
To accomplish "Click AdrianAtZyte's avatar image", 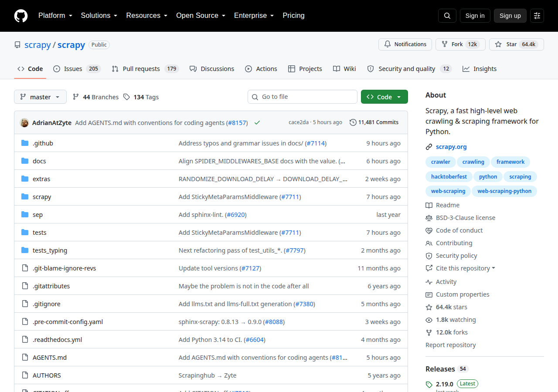I will pyautogui.click(x=24, y=123).
